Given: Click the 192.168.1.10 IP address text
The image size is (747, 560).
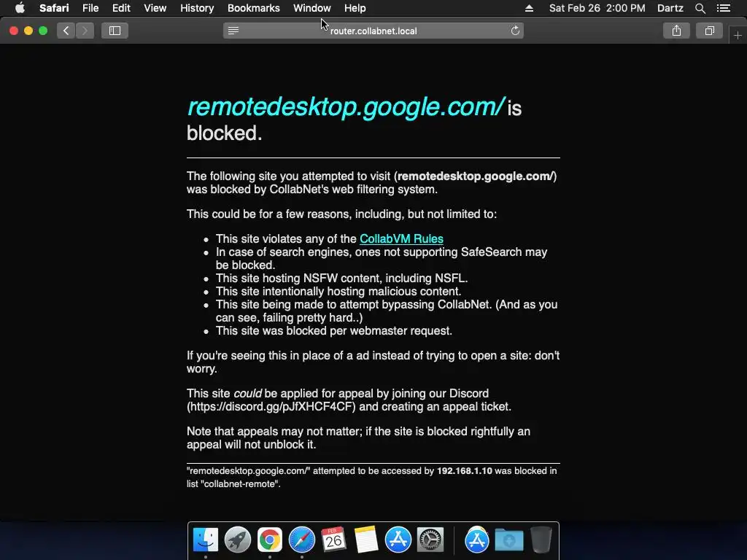Looking at the screenshot, I should 465,471.
